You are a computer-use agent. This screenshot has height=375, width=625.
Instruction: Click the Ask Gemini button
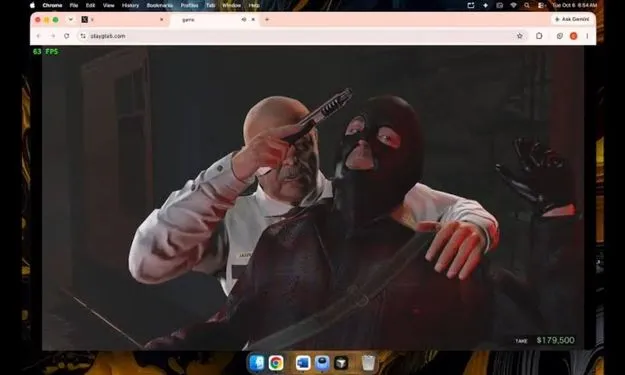(572, 19)
